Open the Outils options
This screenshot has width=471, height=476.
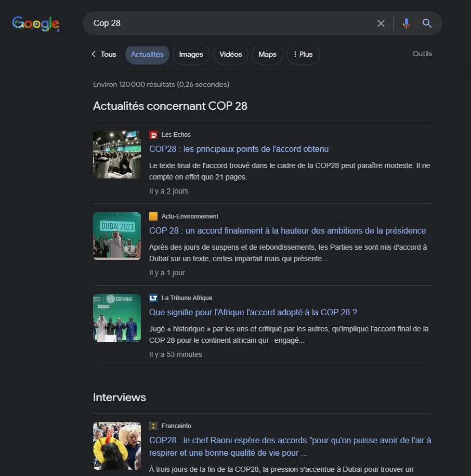coord(422,54)
